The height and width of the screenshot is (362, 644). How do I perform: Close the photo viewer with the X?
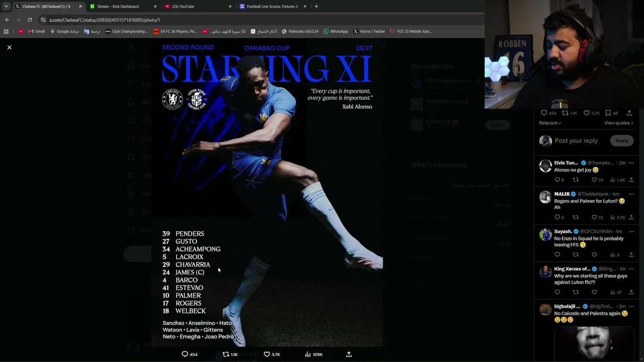click(x=9, y=47)
